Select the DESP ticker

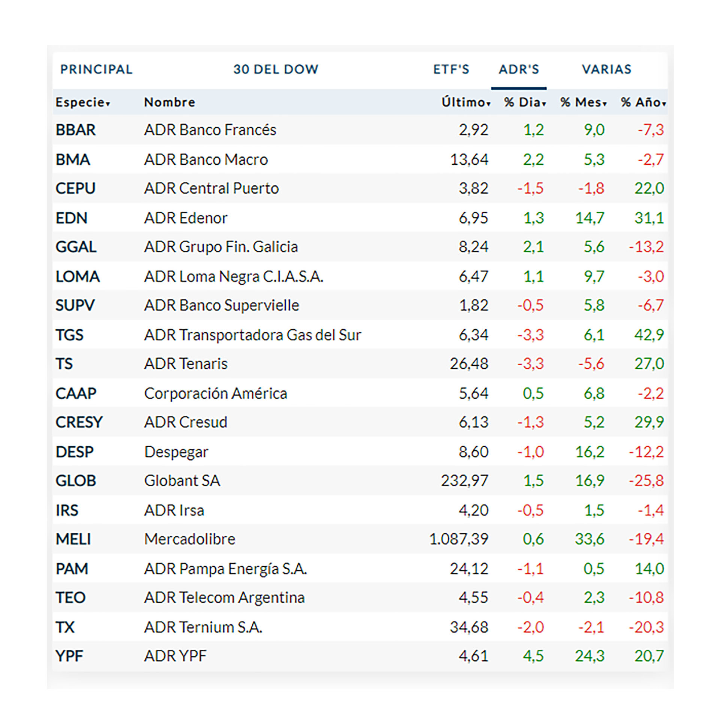click(x=75, y=452)
